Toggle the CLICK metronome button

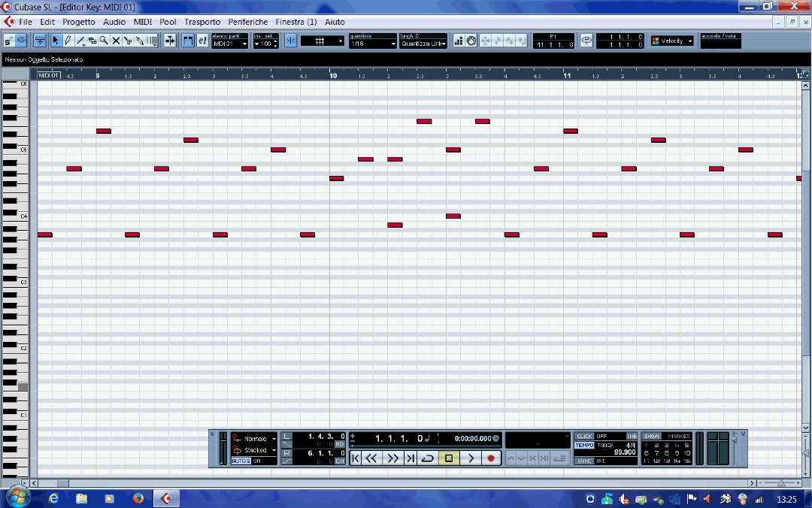click(x=585, y=436)
